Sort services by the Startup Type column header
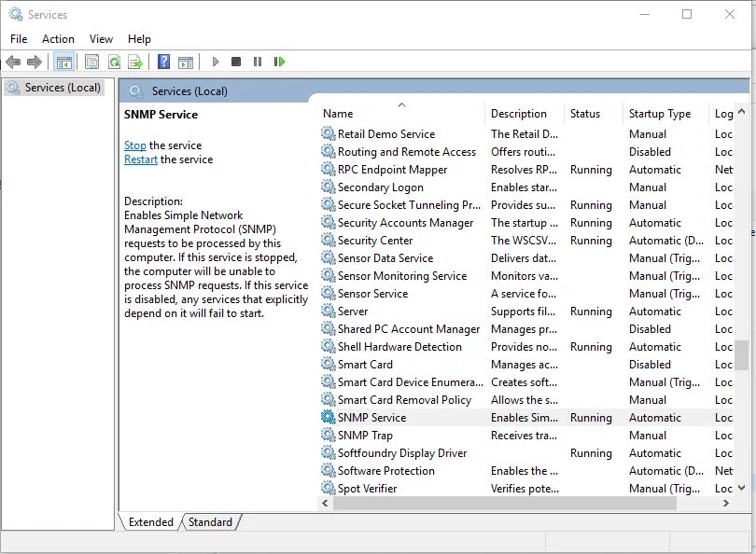 click(659, 113)
